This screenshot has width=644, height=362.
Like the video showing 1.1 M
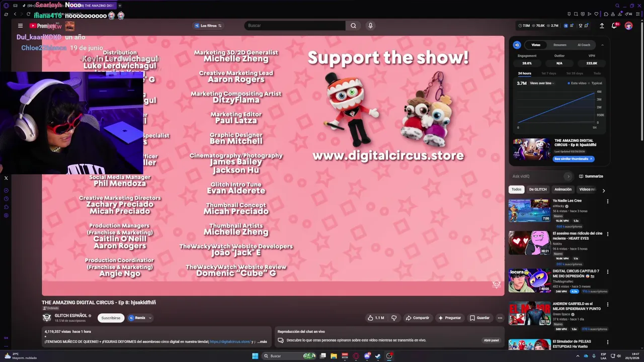[376, 318]
